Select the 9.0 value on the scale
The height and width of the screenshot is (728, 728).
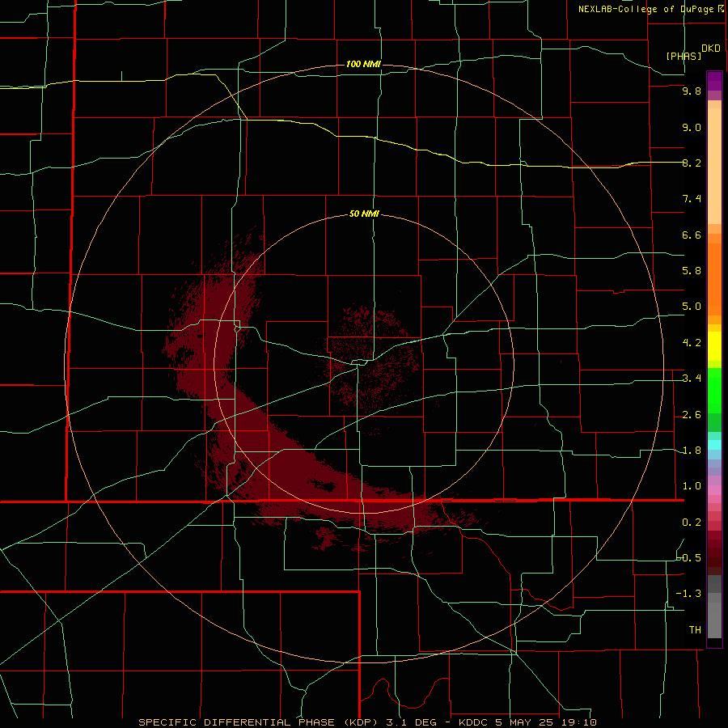(692, 127)
